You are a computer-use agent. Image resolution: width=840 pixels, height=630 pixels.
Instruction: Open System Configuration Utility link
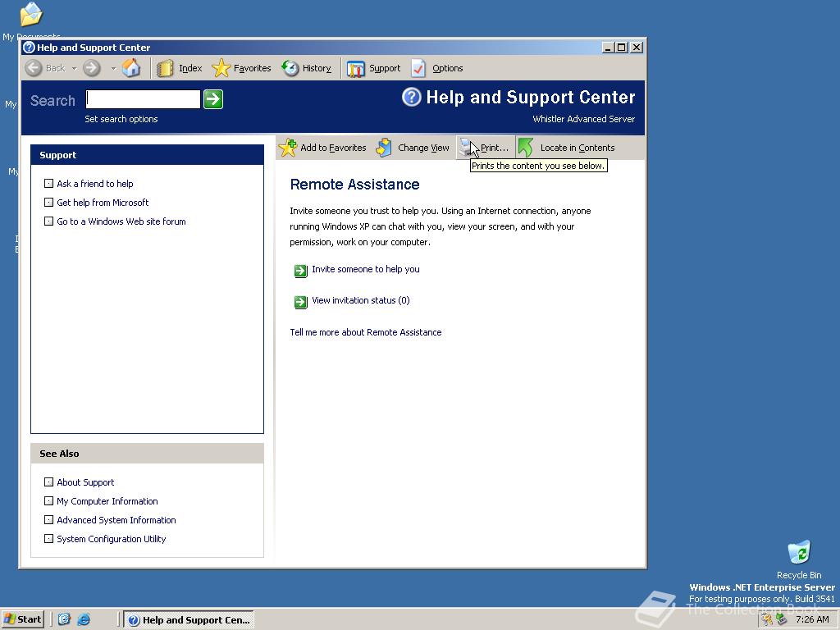coord(111,538)
